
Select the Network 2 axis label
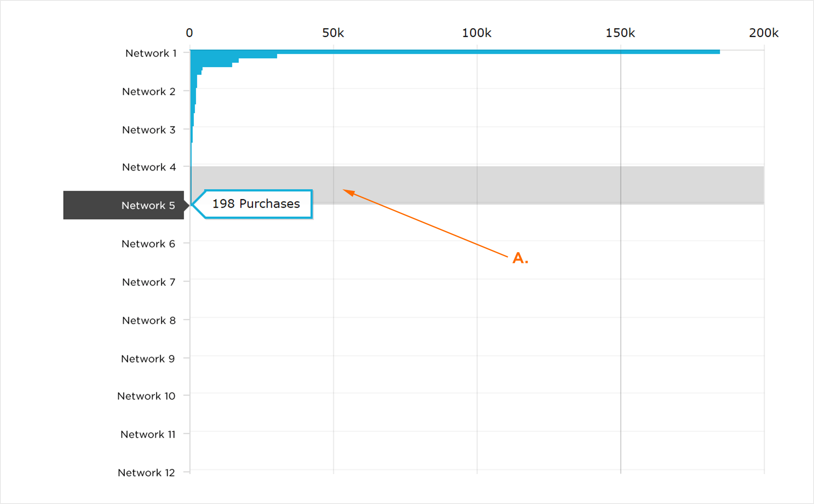click(149, 92)
